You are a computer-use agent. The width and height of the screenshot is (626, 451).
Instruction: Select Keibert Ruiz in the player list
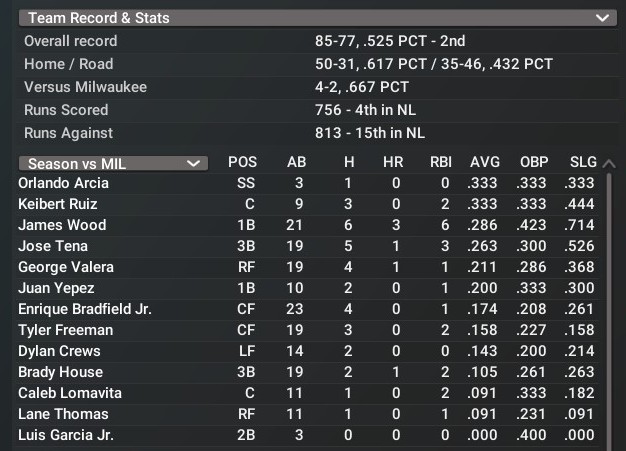coord(57,204)
